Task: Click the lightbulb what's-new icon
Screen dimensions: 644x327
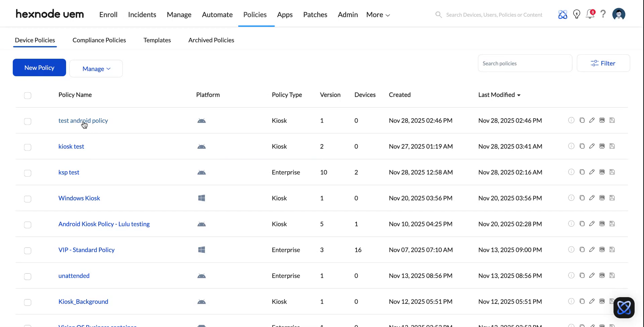Action: [x=577, y=14]
